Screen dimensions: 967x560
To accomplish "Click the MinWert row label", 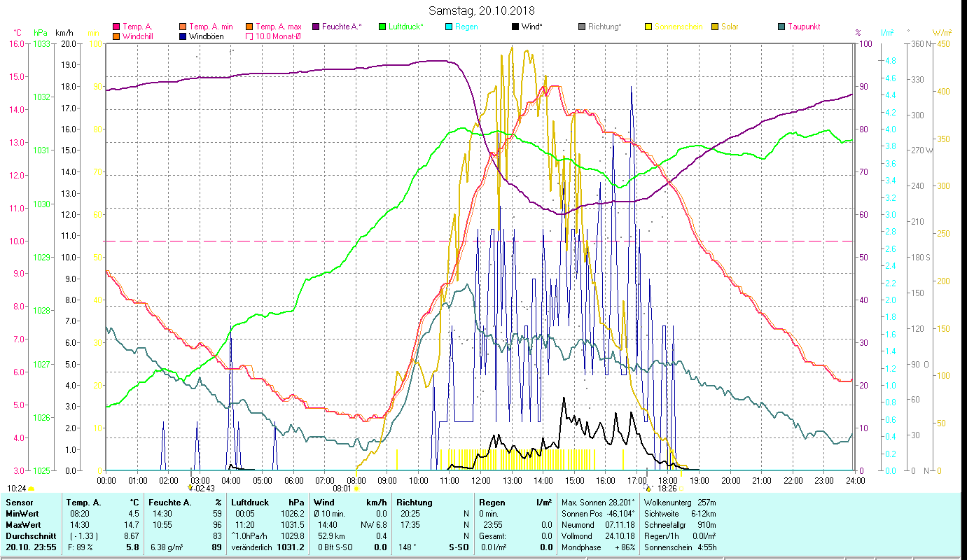I will click(23, 513).
